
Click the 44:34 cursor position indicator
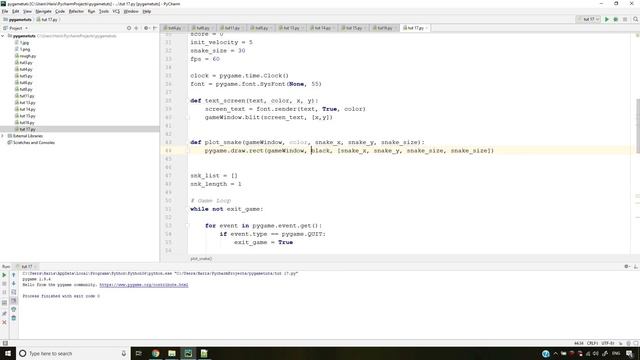[578, 343]
